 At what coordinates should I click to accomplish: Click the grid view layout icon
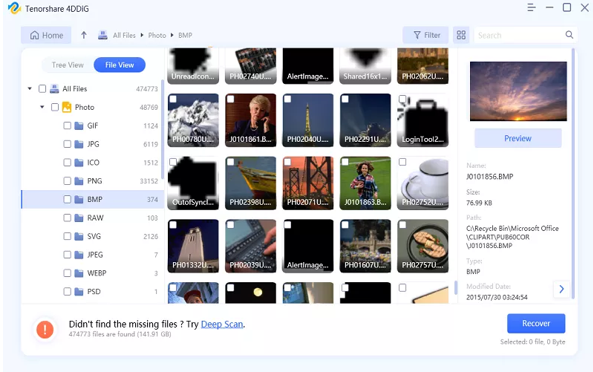pyautogui.click(x=461, y=35)
